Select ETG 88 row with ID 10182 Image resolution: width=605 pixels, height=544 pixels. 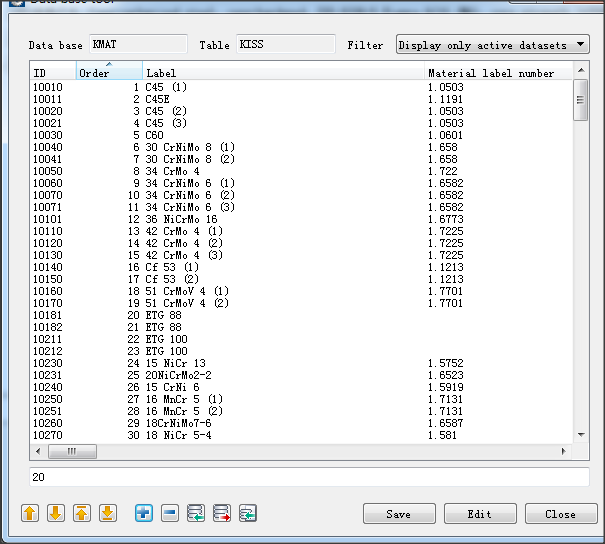[x=301, y=327]
